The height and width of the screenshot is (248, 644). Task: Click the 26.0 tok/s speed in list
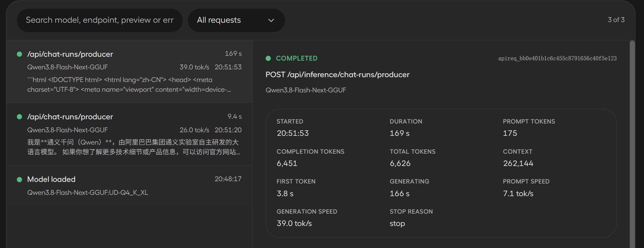[x=194, y=130]
